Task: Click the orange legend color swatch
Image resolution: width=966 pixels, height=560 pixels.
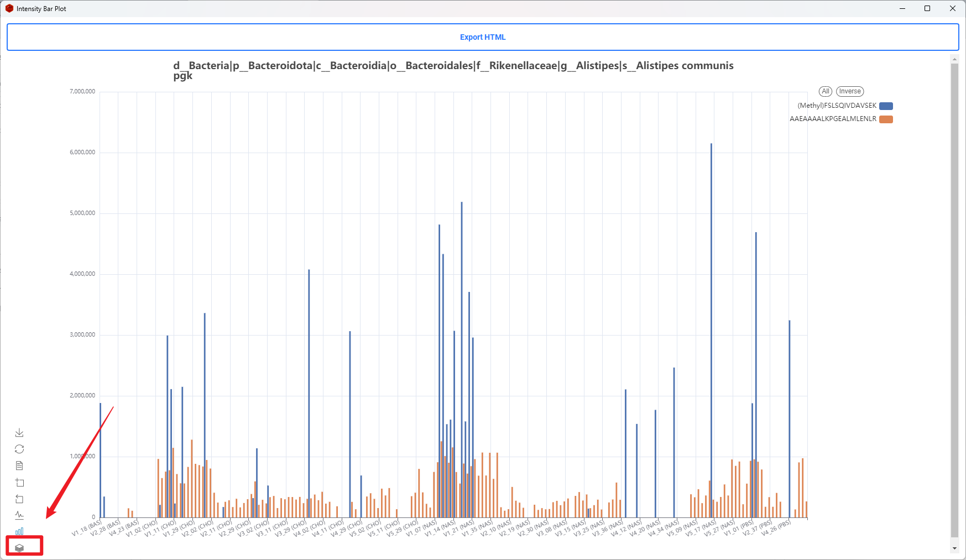Action: [886, 119]
